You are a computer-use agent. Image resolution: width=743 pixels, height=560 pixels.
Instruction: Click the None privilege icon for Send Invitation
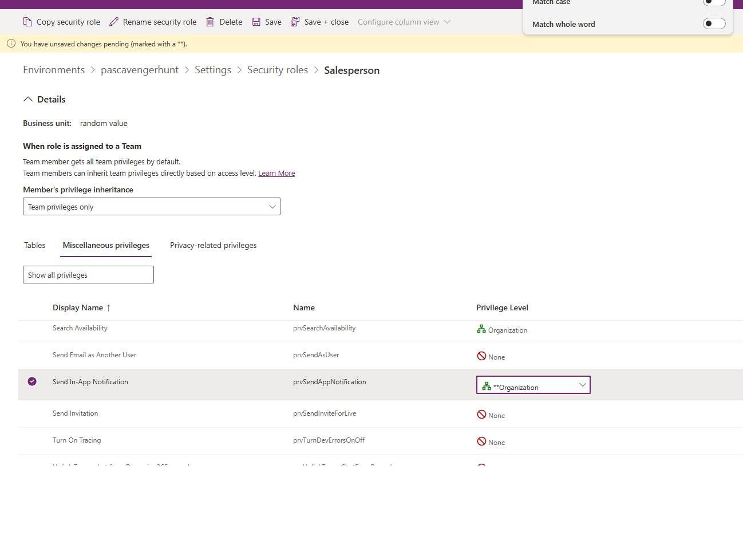[x=481, y=414]
